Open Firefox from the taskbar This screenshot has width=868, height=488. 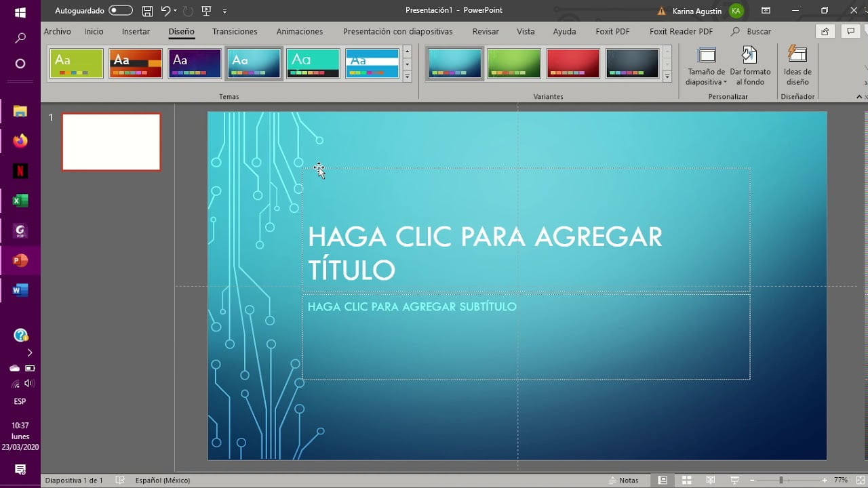20,141
